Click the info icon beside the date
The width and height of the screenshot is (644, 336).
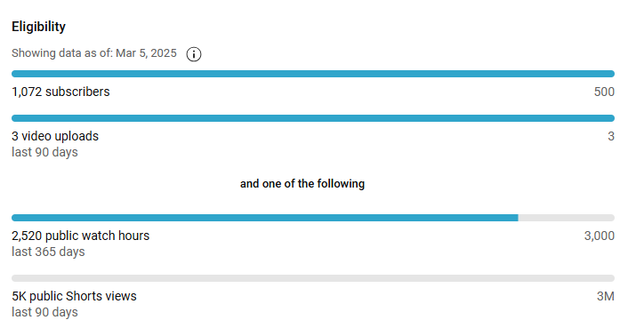pos(193,54)
